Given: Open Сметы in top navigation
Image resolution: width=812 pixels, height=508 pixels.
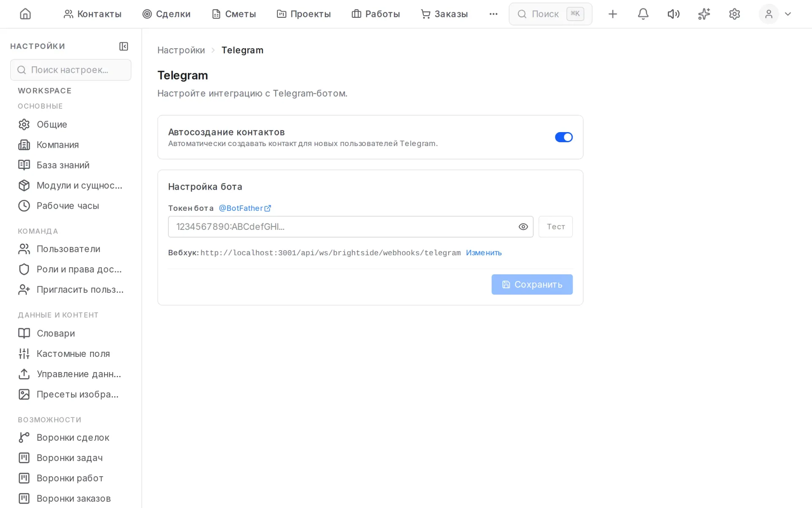Looking at the screenshot, I should point(233,14).
